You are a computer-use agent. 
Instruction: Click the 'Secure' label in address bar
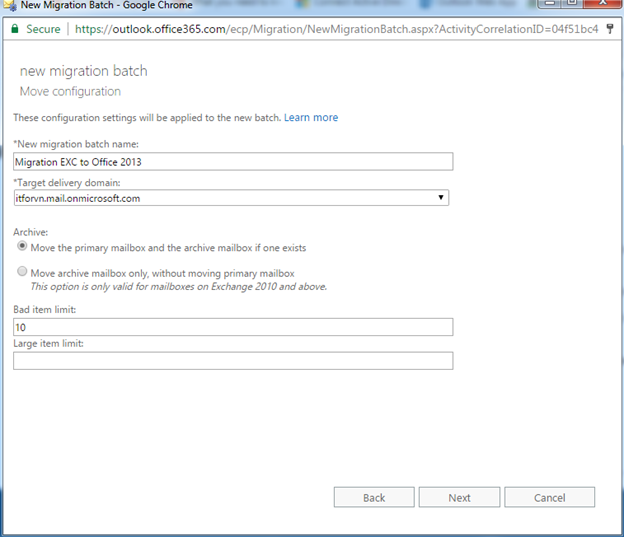(43, 29)
